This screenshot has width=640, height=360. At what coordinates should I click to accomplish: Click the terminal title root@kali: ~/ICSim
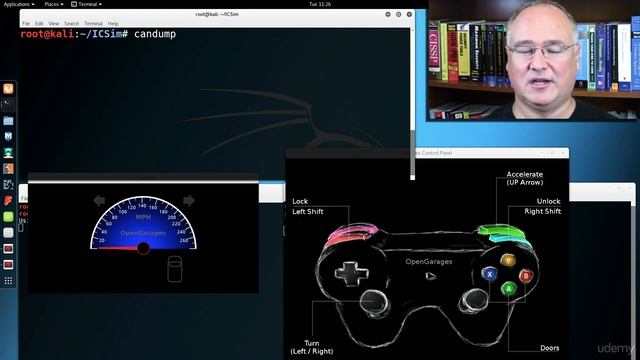click(x=217, y=14)
